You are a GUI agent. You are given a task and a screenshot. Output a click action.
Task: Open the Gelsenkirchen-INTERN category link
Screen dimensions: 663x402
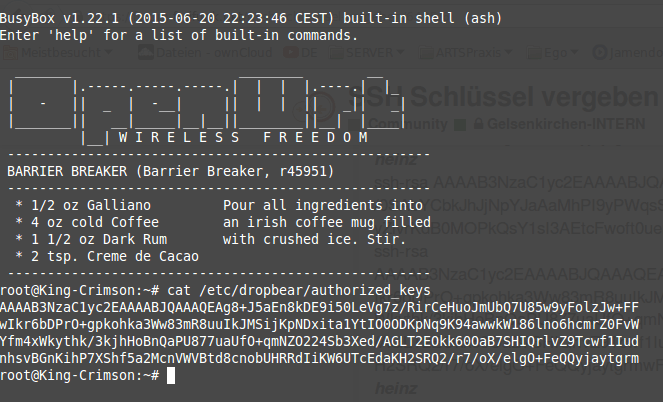pyautogui.click(x=566, y=124)
